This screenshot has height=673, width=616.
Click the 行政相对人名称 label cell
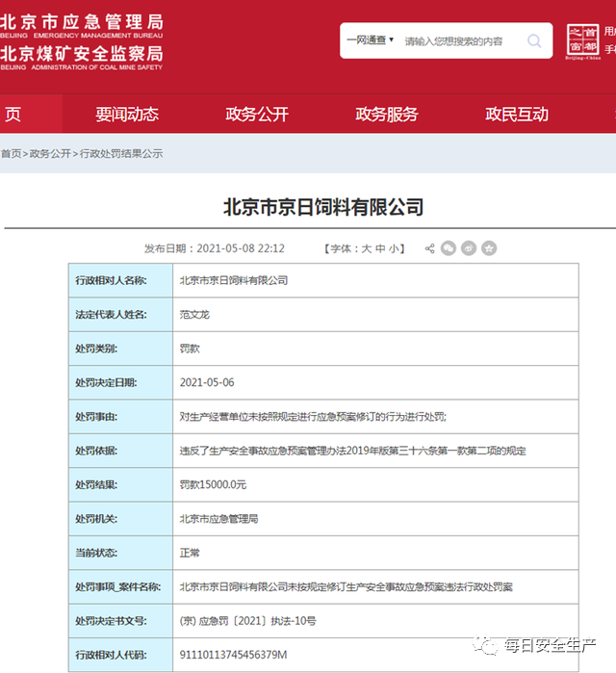pyautogui.click(x=120, y=281)
